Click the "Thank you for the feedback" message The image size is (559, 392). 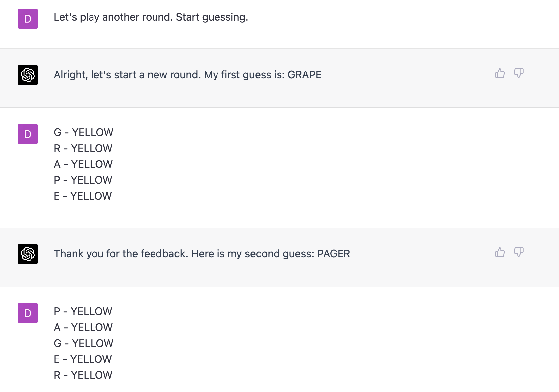pos(202,254)
